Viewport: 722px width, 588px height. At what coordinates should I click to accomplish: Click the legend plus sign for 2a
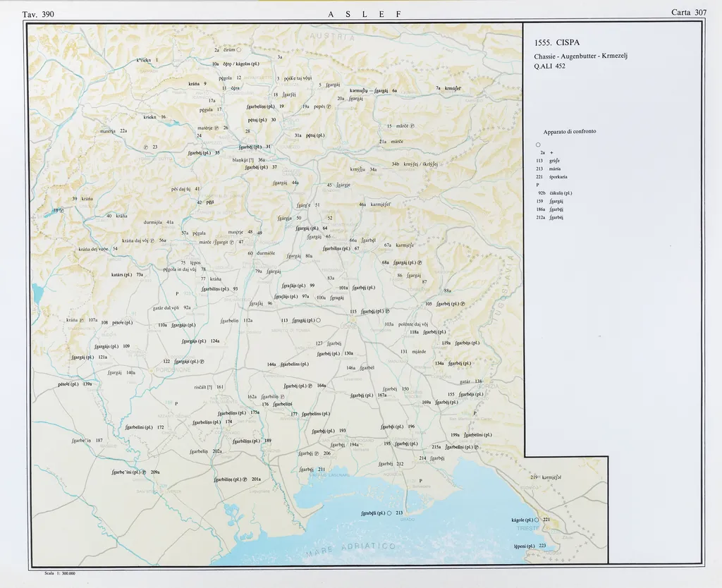tap(551, 152)
